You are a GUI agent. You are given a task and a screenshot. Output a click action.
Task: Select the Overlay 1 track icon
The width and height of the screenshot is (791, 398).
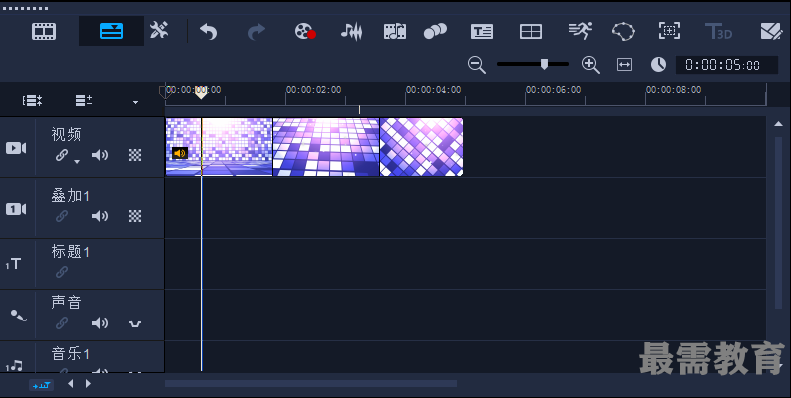pyautogui.click(x=16, y=209)
